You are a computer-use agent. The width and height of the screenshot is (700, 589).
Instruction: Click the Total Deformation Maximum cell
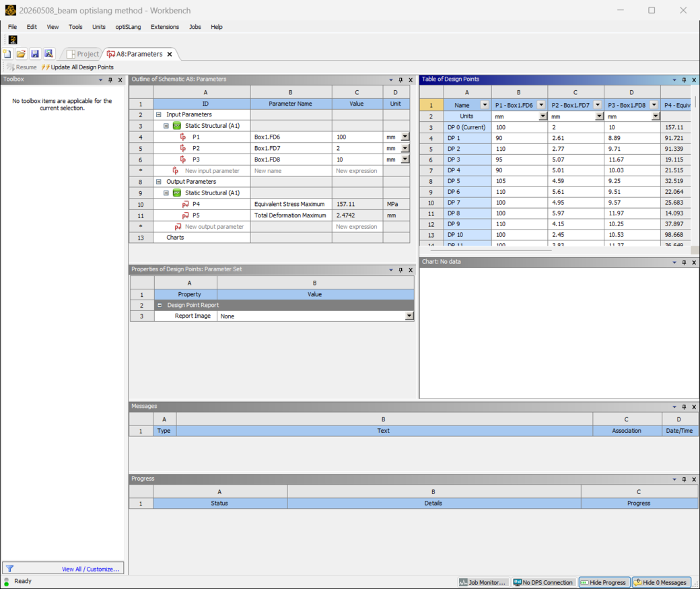click(x=291, y=215)
